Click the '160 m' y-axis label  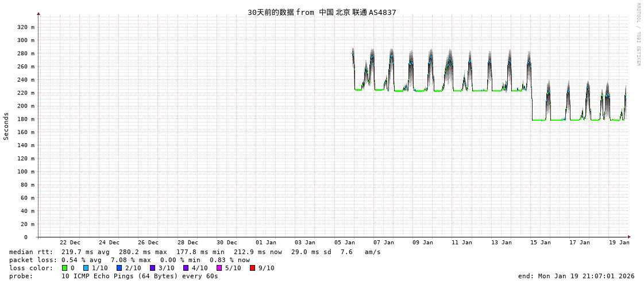26,132
